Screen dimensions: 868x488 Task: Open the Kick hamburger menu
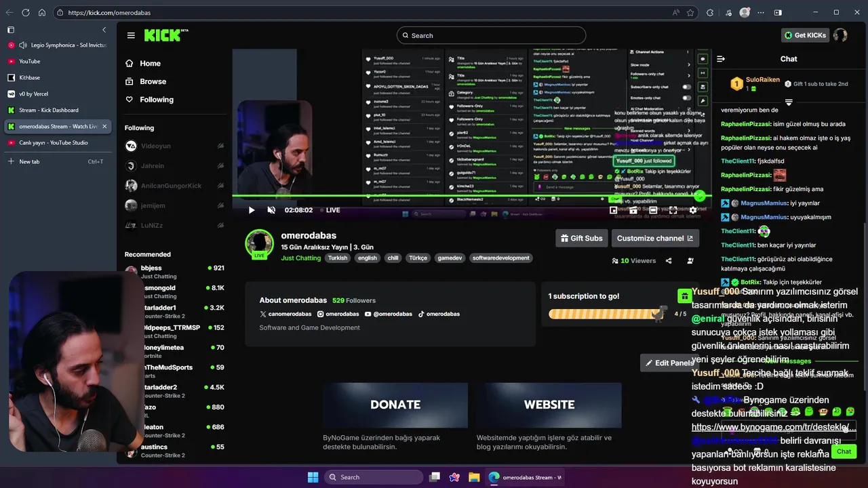tap(131, 35)
